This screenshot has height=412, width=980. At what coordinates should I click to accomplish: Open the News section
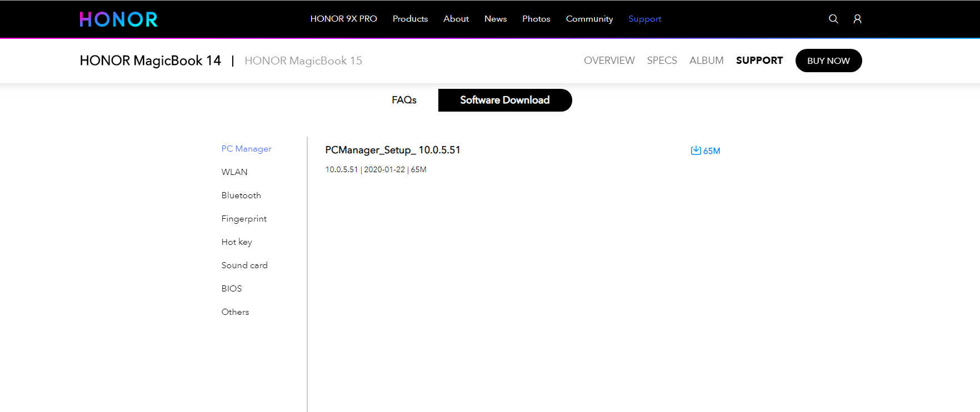tap(495, 19)
